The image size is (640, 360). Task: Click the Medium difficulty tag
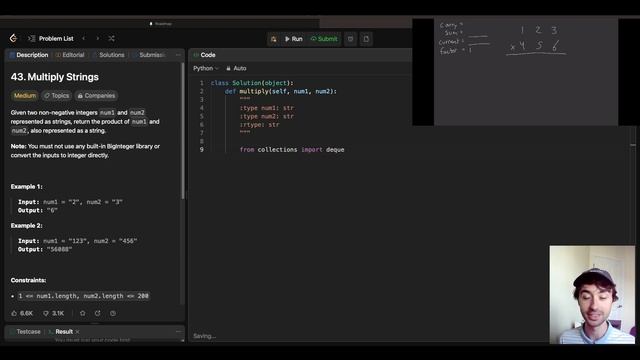click(25, 96)
